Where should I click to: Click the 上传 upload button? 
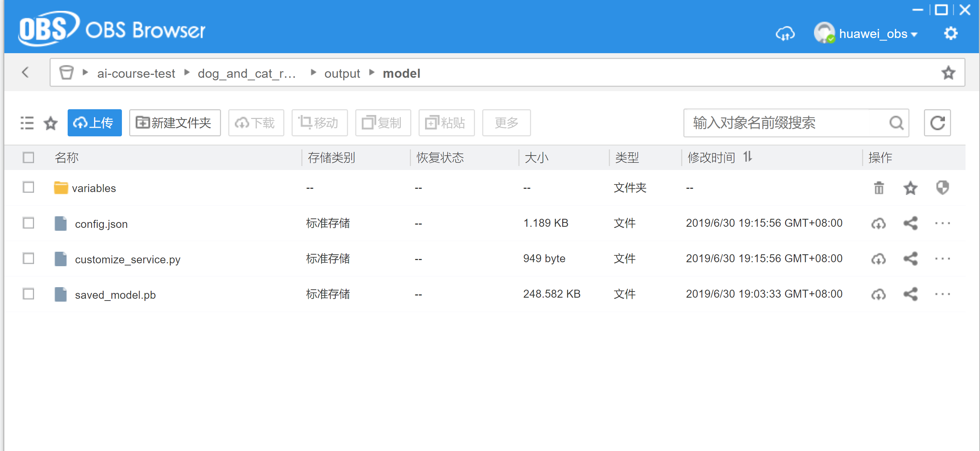click(94, 123)
